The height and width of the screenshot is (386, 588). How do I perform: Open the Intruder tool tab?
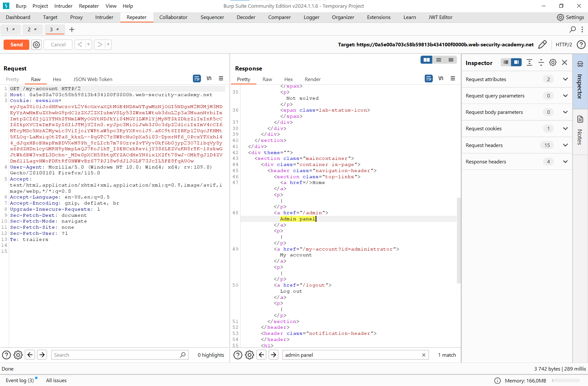coord(104,17)
